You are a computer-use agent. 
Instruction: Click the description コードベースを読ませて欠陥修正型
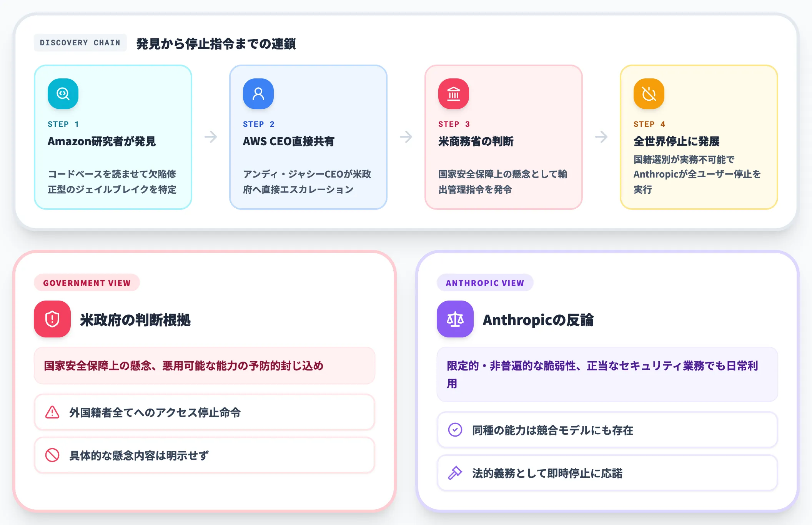click(112, 182)
